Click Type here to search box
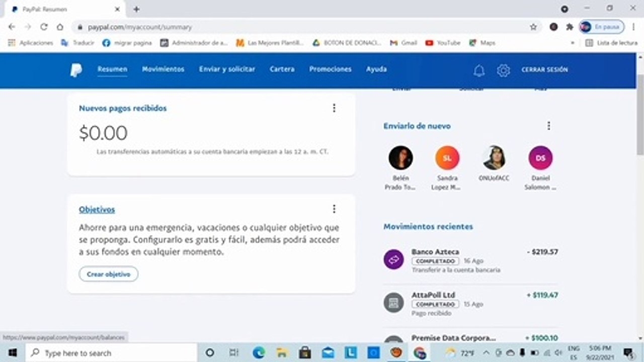The image size is (644, 362). [x=111, y=353]
